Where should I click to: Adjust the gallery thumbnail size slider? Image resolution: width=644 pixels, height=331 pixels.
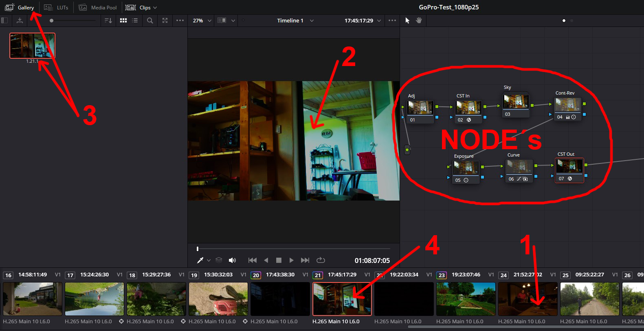click(x=51, y=20)
